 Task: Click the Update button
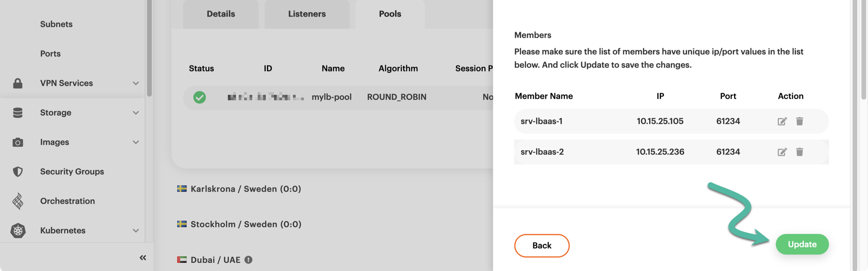[802, 244]
